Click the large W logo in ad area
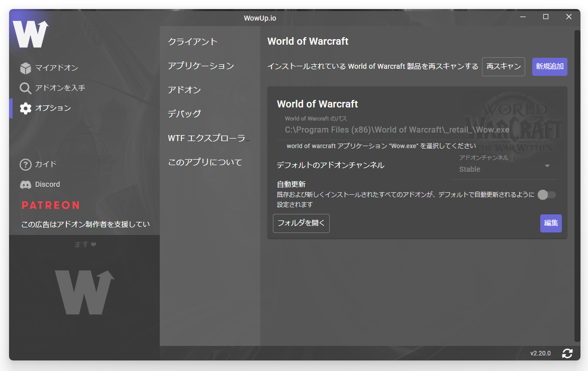This screenshot has height=371, width=588. [84, 292]
